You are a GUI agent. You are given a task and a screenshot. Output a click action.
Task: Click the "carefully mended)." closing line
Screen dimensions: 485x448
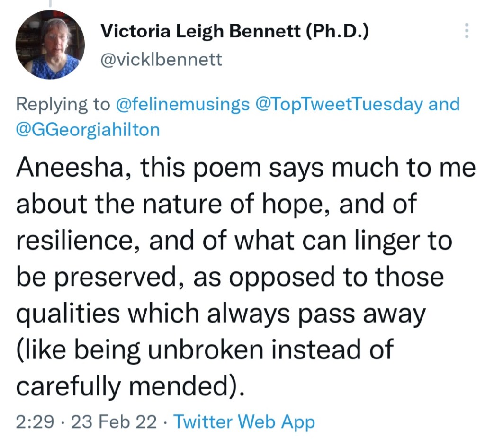(x=131, y=387)
